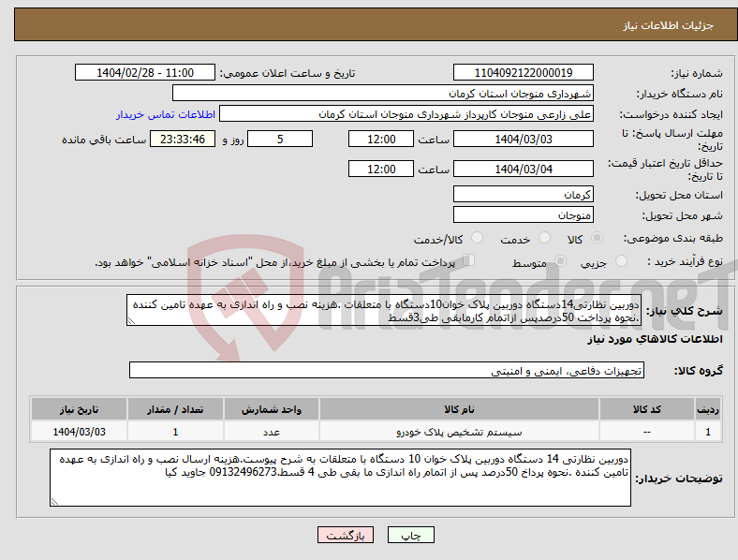
Task: Click the شرح کلی نیاز description box
Action: pyautogui.click(x=384, y=310)
